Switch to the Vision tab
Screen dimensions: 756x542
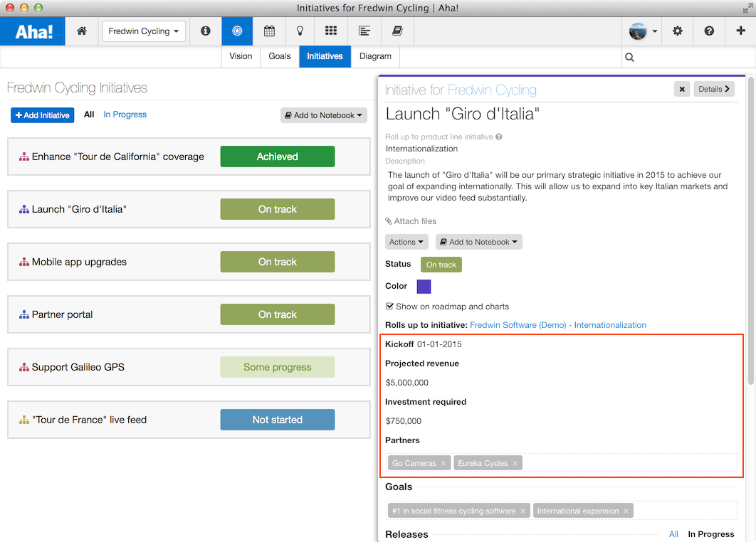tap(241, 56)
